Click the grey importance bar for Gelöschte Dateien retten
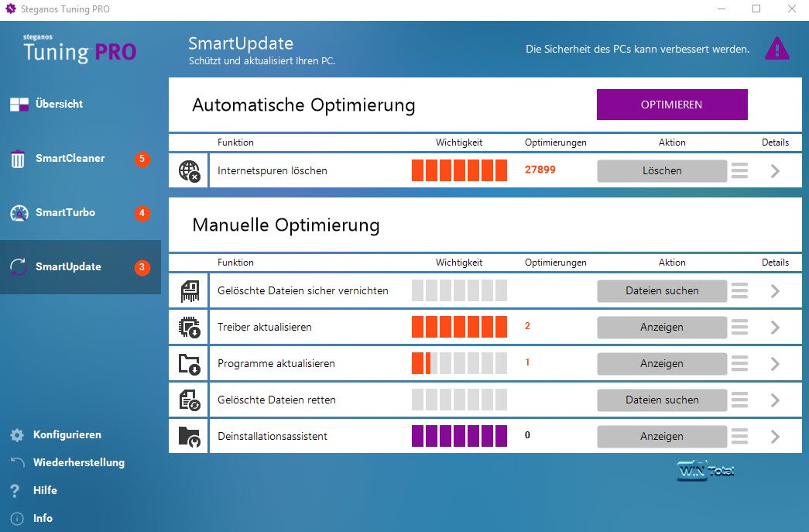Image resolution: width=809 pixels, height=532 pixels. (x=459, y=400)
